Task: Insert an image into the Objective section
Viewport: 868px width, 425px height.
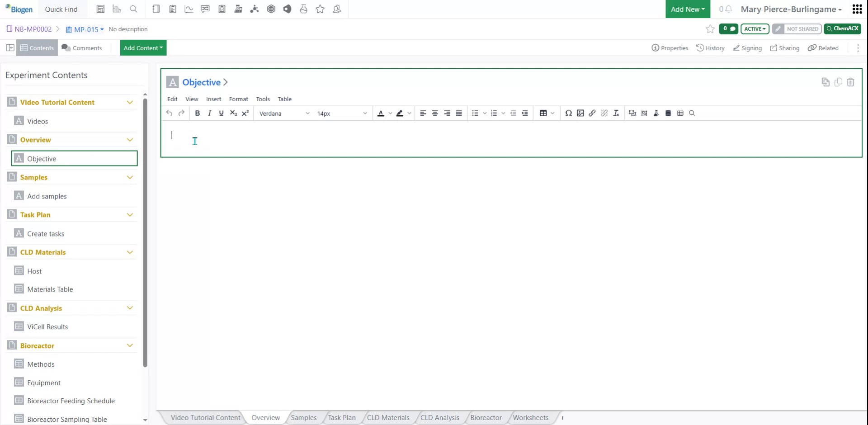Action: [x=580, y=113]
